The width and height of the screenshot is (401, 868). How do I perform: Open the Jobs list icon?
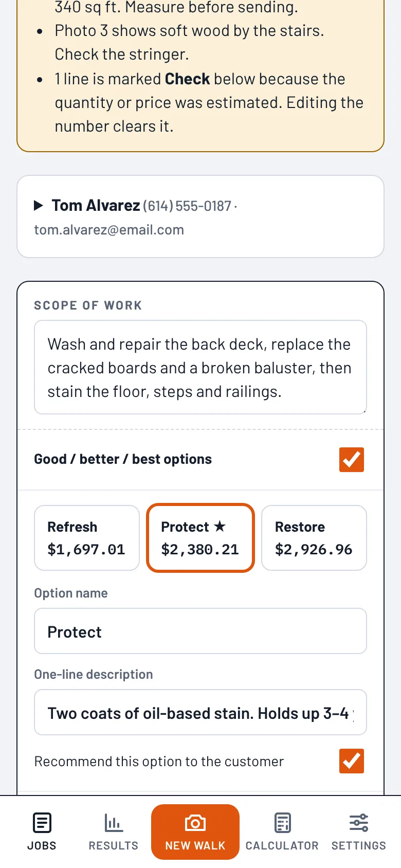tap(42, 823)
